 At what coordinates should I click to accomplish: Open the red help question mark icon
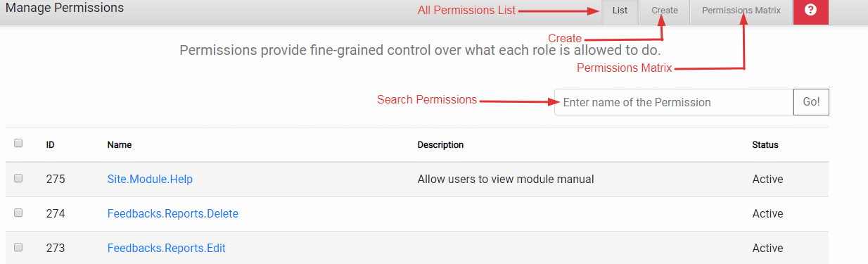click(810, 11)
